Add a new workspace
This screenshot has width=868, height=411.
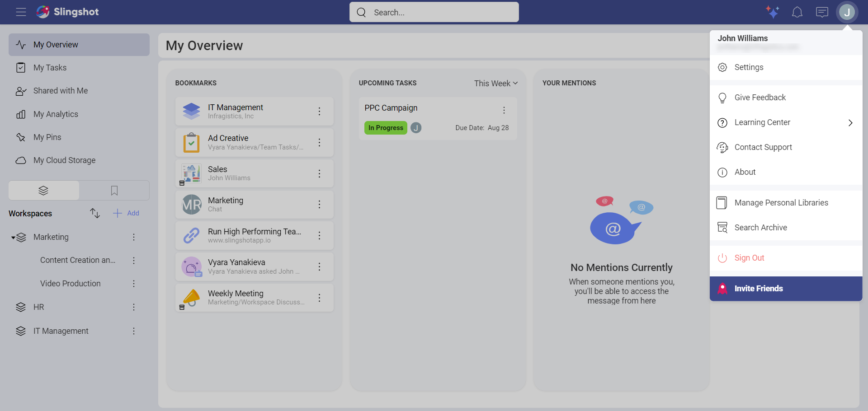pos(126,213)
